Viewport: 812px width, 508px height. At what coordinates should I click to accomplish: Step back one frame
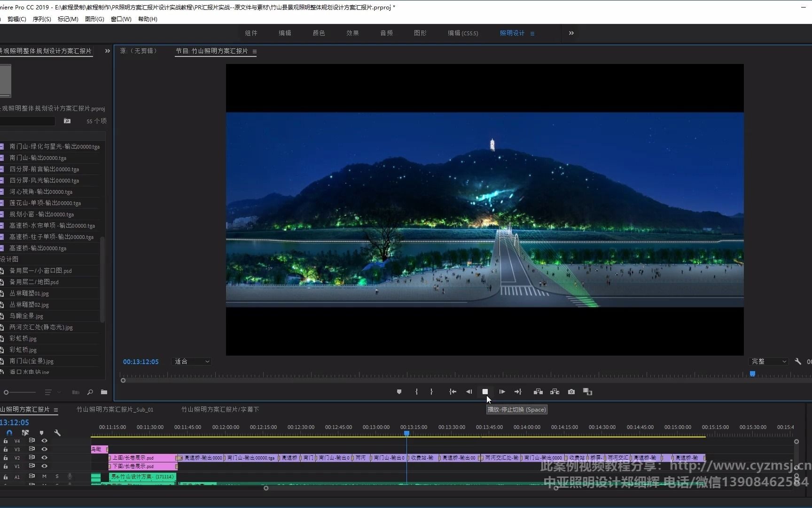[468, 392]
